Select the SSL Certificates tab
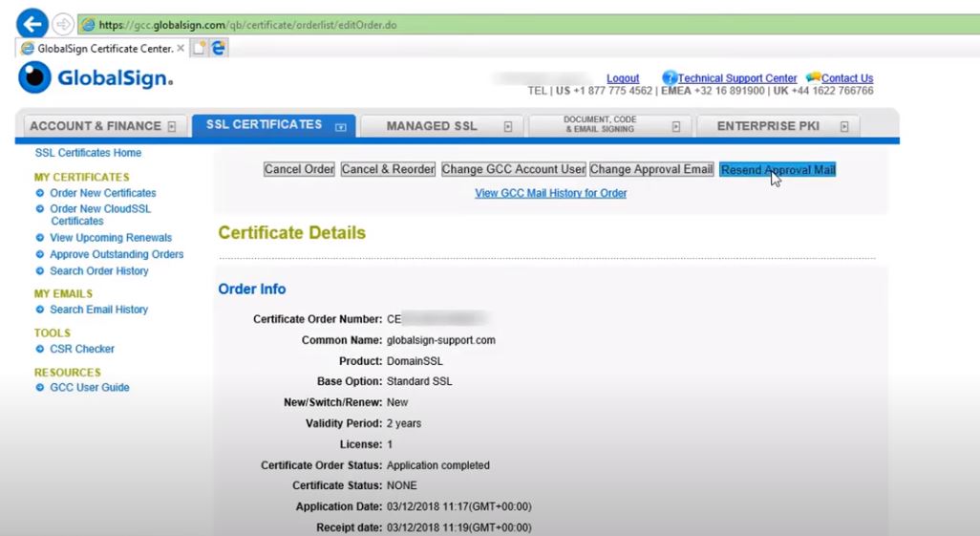Image resolution: width=980 pixels, height=536 pixels. coord(274,125)
